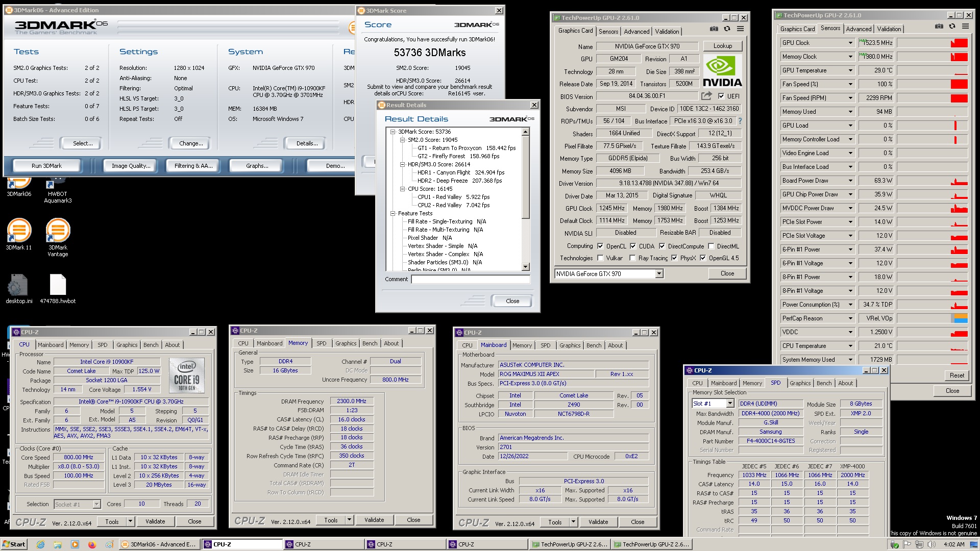Open the hamburger menu in GPU-Z Graphics Card window
This screenshot has width=980, height=551.
pos(740,29)
